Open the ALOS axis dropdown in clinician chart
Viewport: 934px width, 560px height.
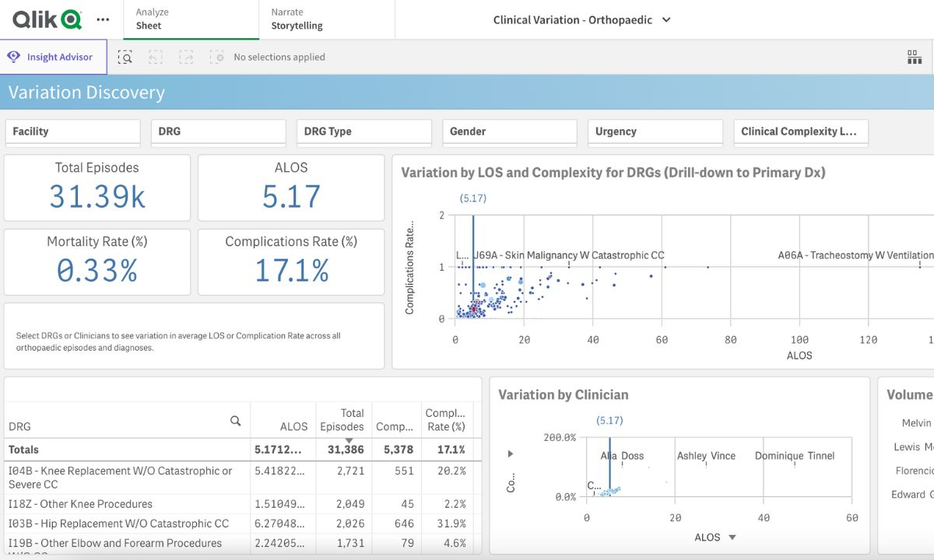point(732,537)
